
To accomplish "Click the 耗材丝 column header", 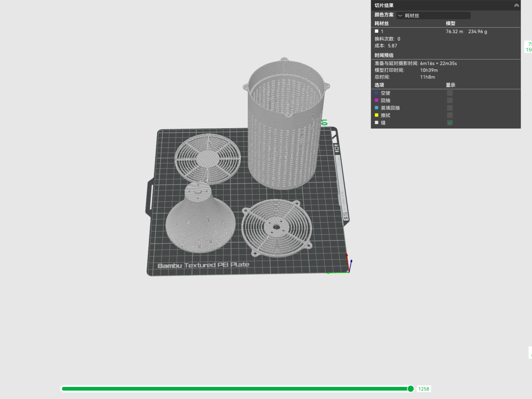I will pos(382,23).
